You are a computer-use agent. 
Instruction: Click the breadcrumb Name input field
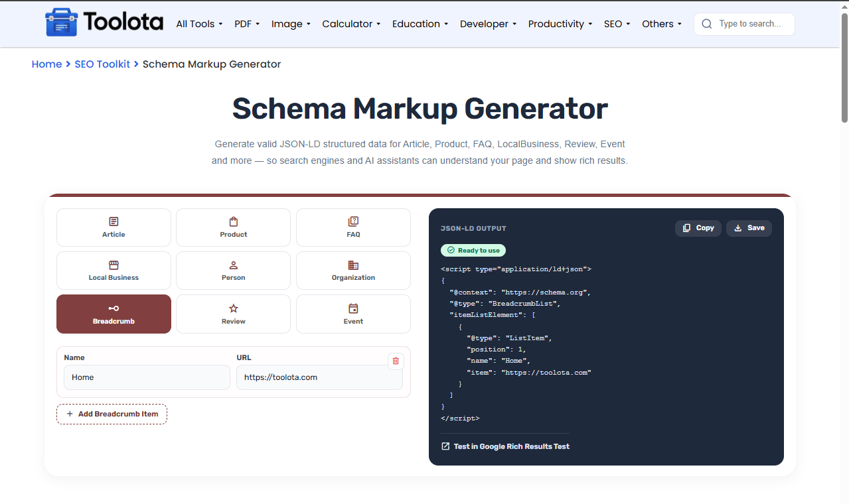pyautogui.click(x=147, y=377)
